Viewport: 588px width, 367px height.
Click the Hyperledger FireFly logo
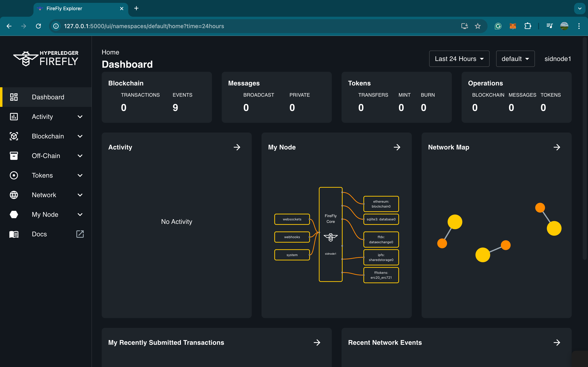[x=46, y=59]
